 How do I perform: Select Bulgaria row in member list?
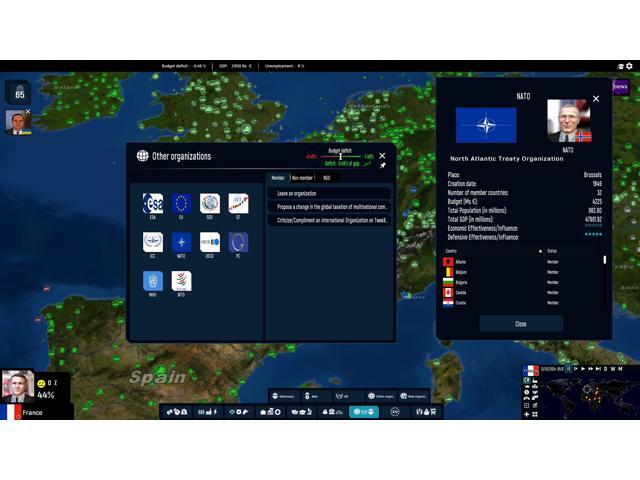(x=520, y=282)
